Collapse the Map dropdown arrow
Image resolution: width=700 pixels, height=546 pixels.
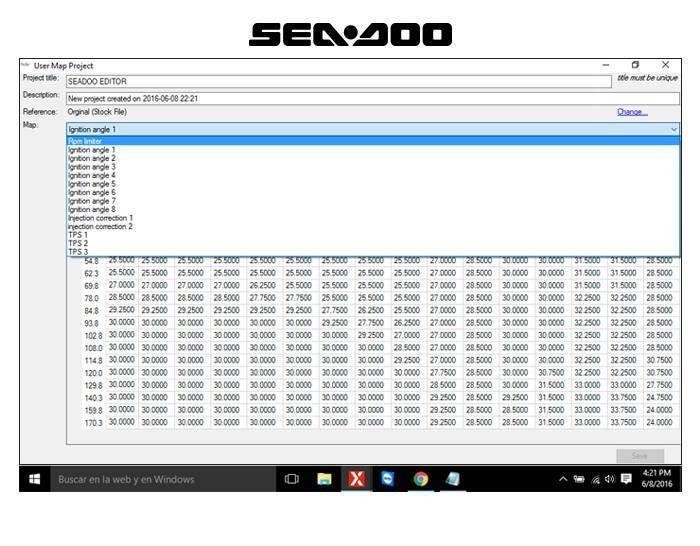(x=673, y=129)
